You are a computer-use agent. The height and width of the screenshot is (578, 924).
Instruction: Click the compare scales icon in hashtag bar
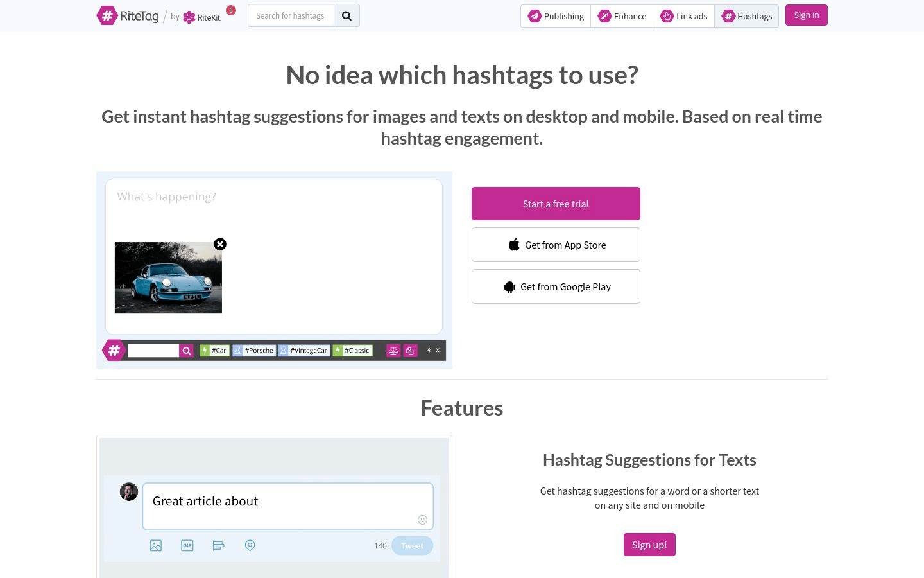pos(393,351)
